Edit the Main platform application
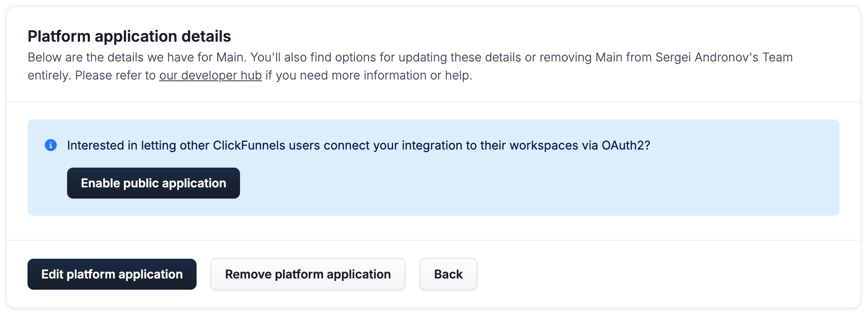This screenshot has width=868, height=312. [112, 274]
